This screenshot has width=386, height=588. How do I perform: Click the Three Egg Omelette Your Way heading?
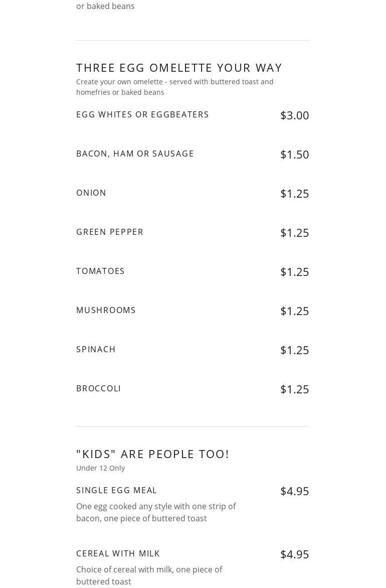coord(179,67)
